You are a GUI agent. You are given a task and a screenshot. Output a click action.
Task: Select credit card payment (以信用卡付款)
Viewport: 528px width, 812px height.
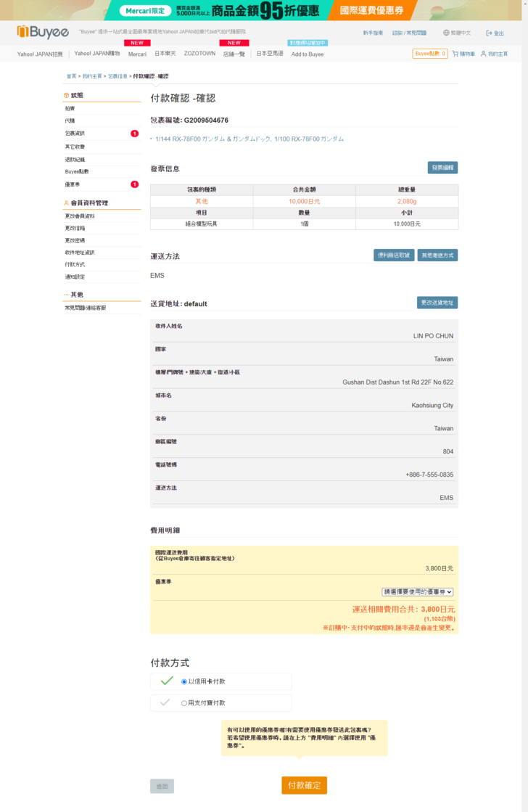pos(183,682)
